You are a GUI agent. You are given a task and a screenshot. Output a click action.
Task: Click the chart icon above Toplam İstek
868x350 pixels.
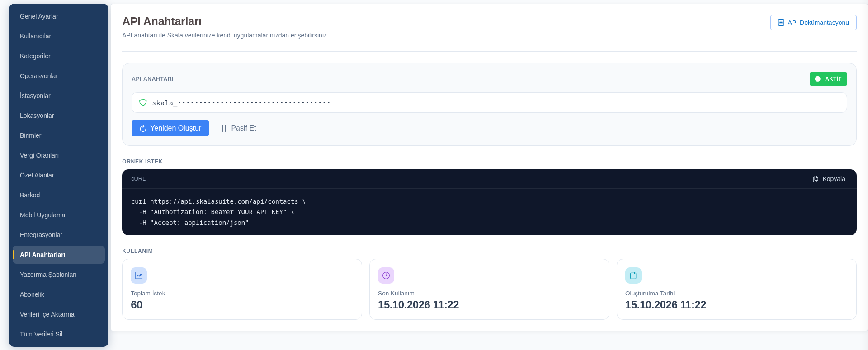click(x=139, y=275)
